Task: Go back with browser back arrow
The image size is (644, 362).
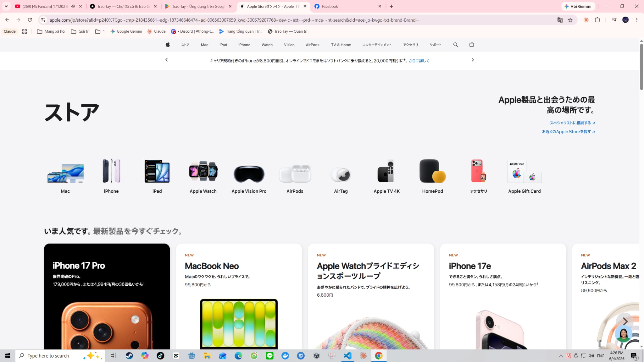Action: (x=7, y=20)
